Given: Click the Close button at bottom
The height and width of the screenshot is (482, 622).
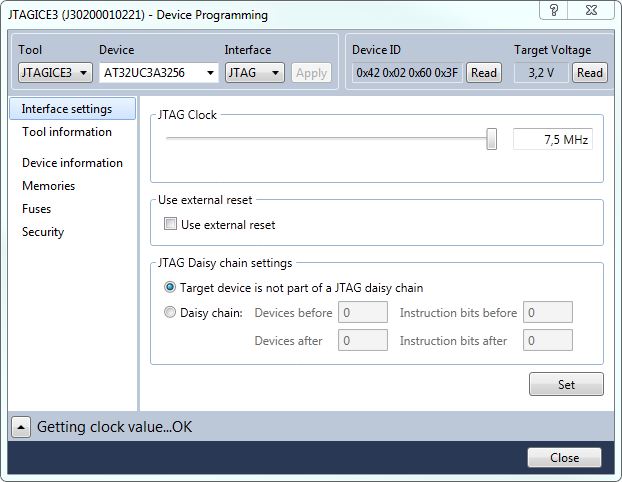Looking at the screenshot, I should click(564, 458).
